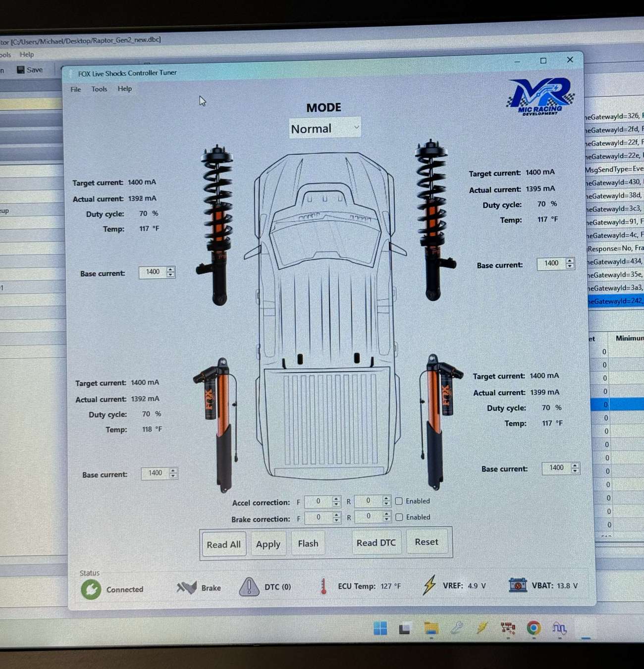Click Accel correction F stepper arrows
The height and width of the screenshot is (669, 644).
(x=336, y=502)
